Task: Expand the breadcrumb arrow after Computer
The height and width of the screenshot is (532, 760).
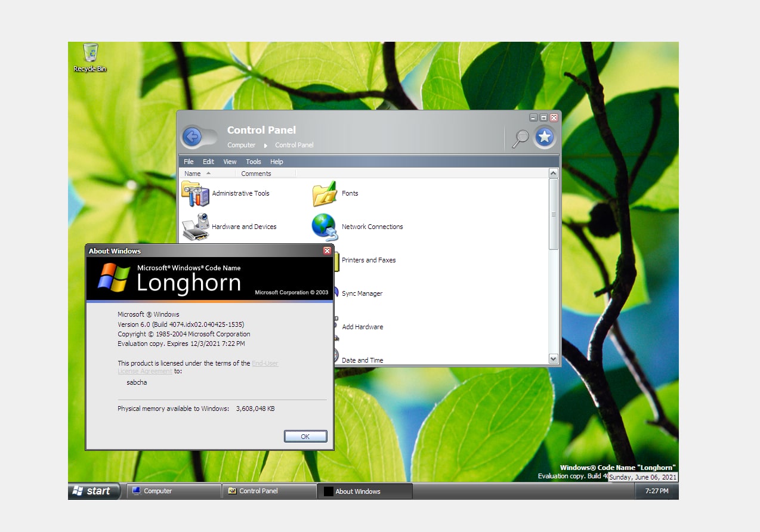Action: [265, 146]
